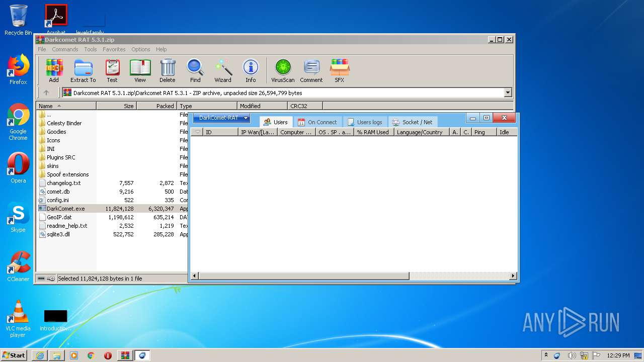Switch to the On Connect tab
This screenshot has height=362, width=644.
[317, 122]
